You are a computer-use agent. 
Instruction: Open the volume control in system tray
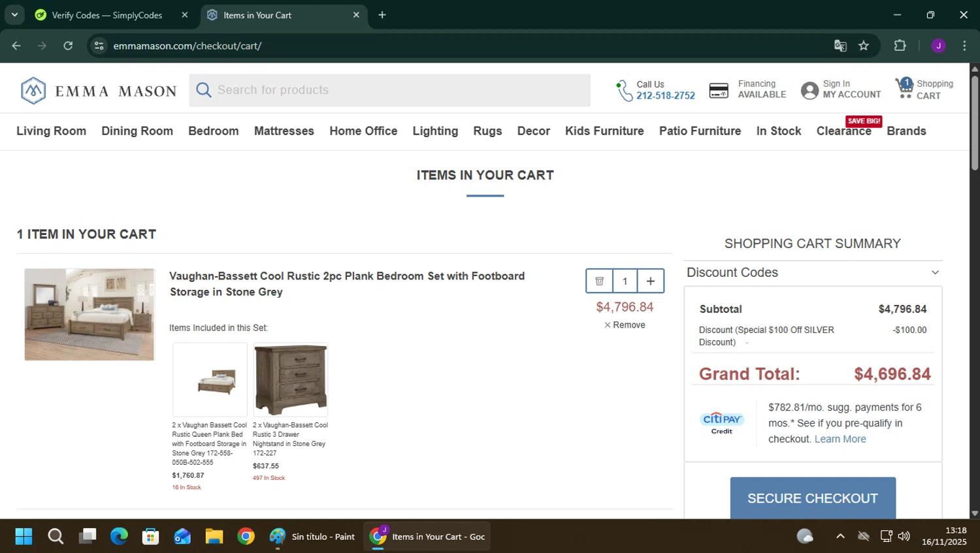[904, 537]
